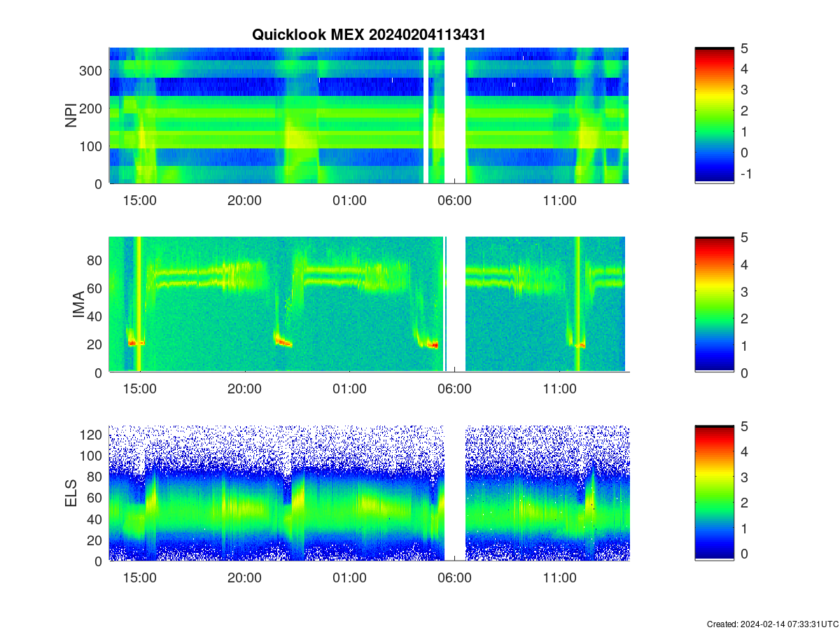Click the title 'Quicklook MEX 20240204113431'
840x630 pixels.
tap(368, 35)
